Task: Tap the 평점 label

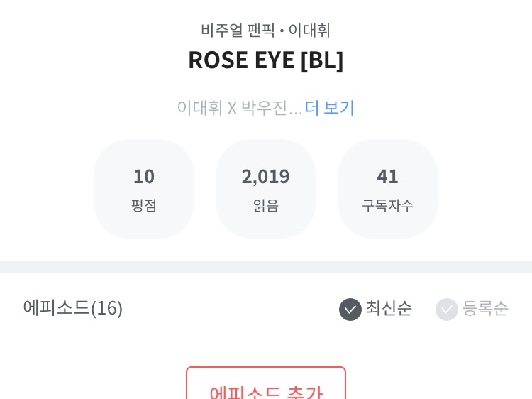Action: coord(144,205)
